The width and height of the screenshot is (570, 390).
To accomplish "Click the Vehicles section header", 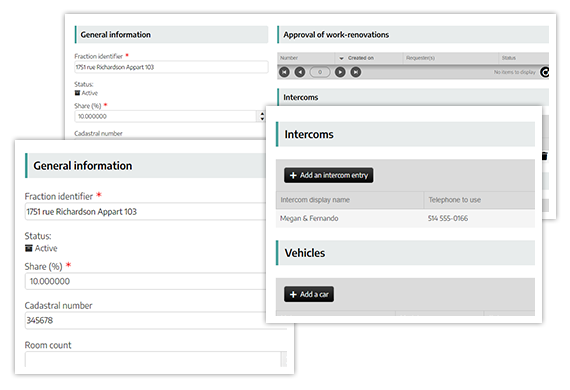I will (x=405, y=253).
